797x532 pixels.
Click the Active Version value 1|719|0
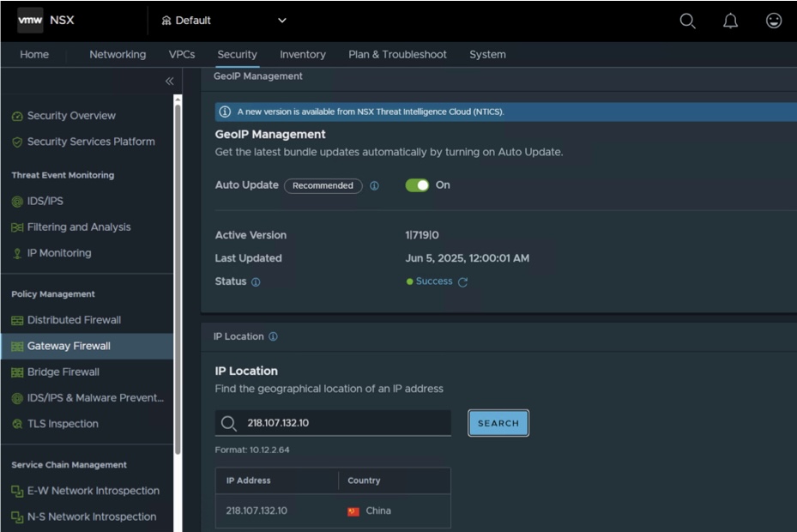pyautogui.click(x=422, y=235)
